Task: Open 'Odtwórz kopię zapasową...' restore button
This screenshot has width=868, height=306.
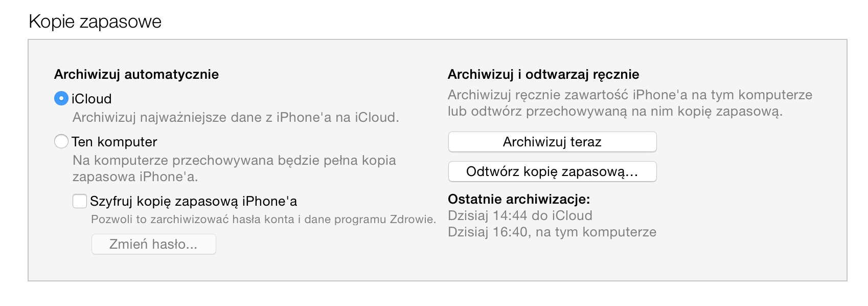Action: 552,171
